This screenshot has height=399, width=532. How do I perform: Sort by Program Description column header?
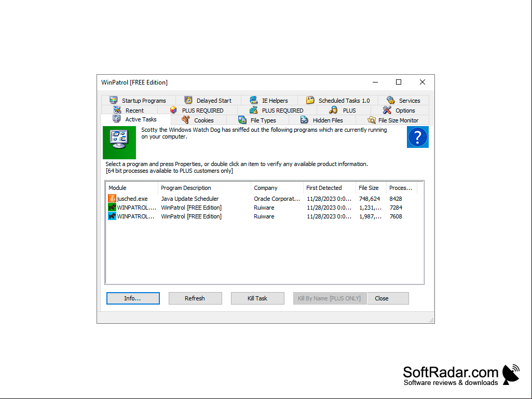pyautogui.click(x=204, y=188)
